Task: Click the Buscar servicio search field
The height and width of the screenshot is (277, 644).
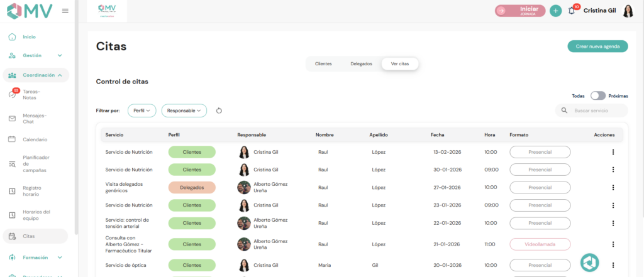Action: pos(597,111)
